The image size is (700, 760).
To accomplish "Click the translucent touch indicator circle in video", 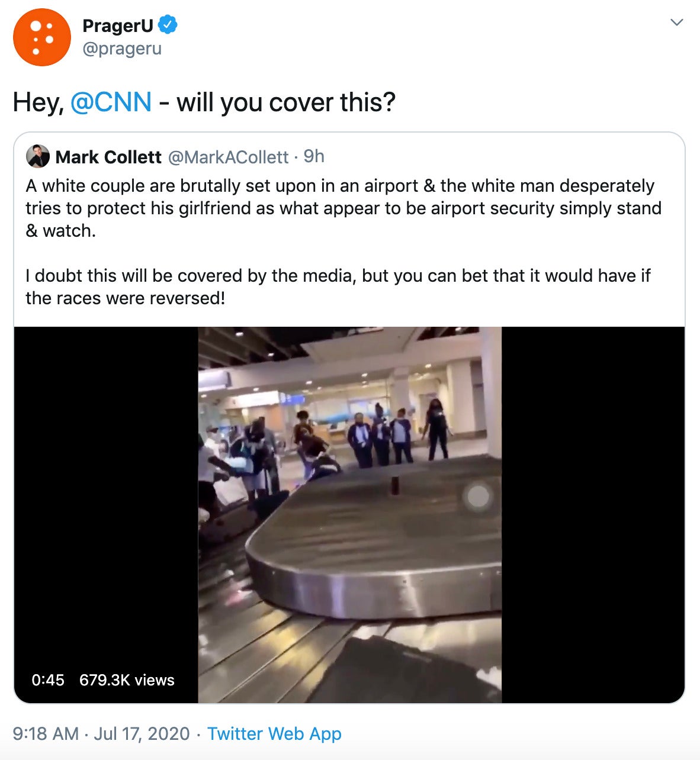I will [x=477, y=497].
